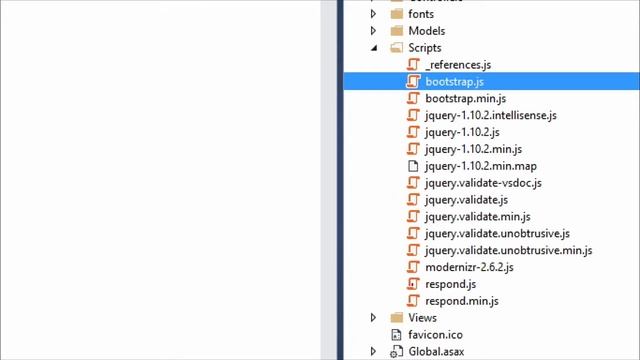
Task: Click the jquery.validate.unobtrusive.min.js file icon
Action: 413,250
